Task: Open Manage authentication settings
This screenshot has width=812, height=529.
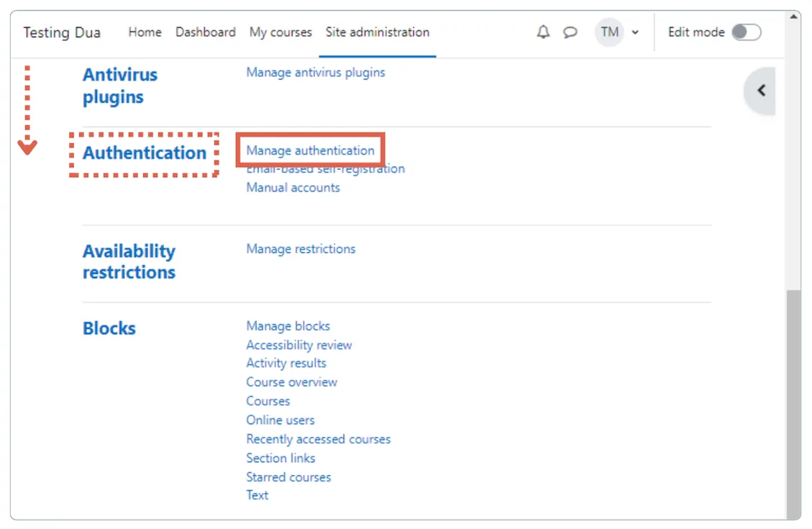Action: [x=310, y=150]
